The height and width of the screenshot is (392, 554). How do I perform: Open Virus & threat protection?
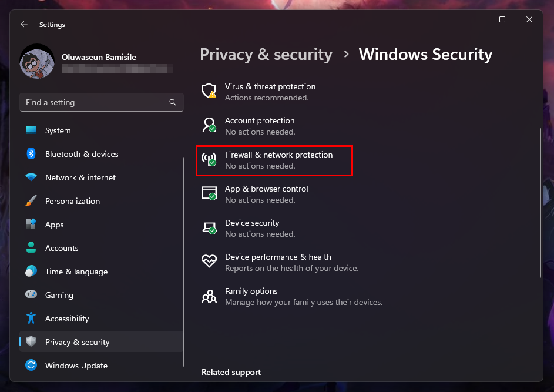coord(270,92)
